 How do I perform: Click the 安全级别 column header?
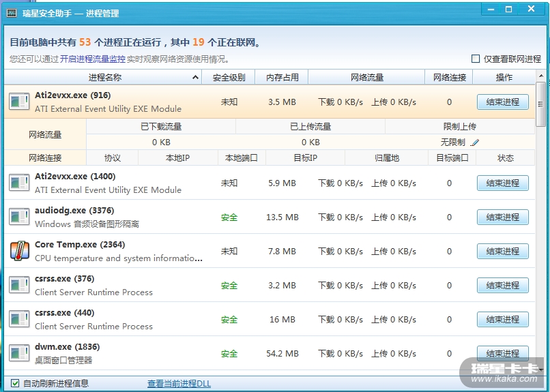[x=229, y=78]
